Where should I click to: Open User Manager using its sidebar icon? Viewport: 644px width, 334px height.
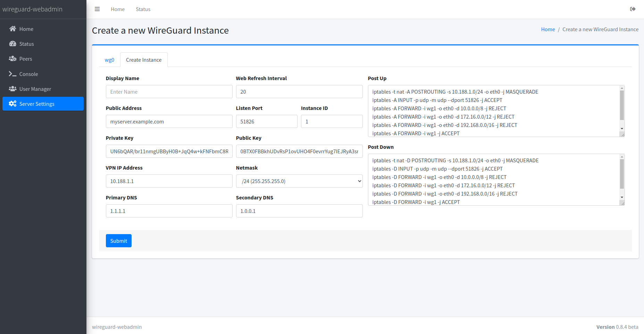[x=13, y=89]
